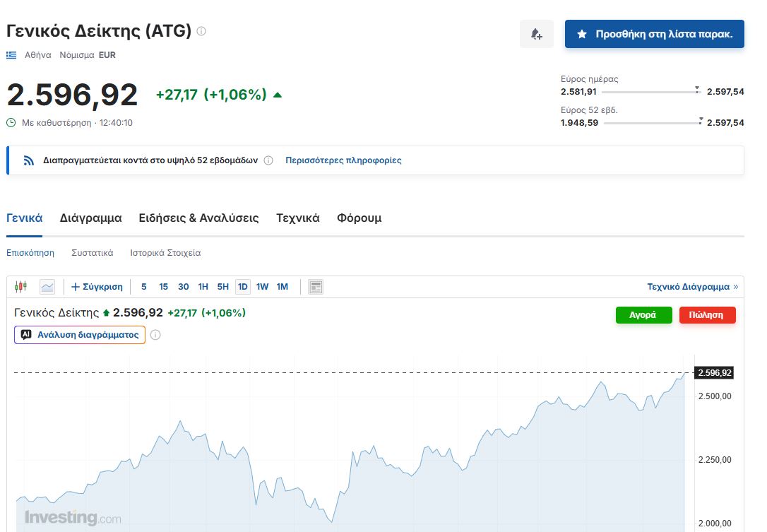Screen dimensions: 767x532
Task: Click the + Σύγκριση compare button
Action: tap(97, 287)
